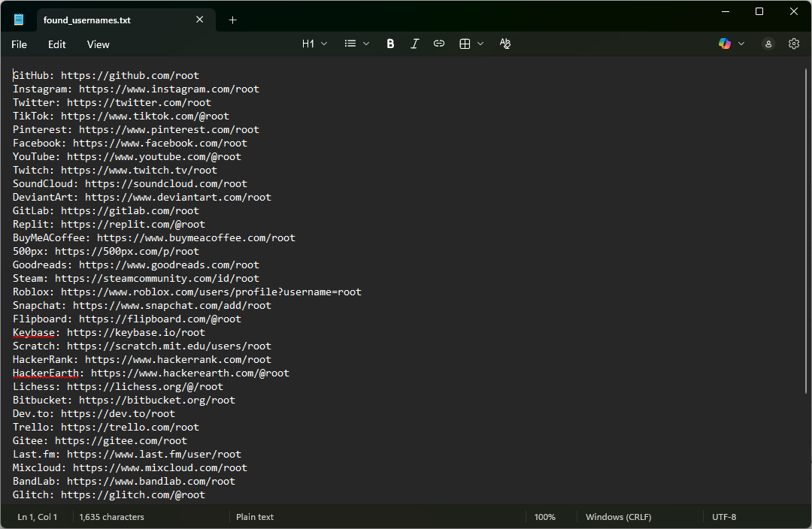
Task: Click the table grid icon
Action: pos(465,44)
